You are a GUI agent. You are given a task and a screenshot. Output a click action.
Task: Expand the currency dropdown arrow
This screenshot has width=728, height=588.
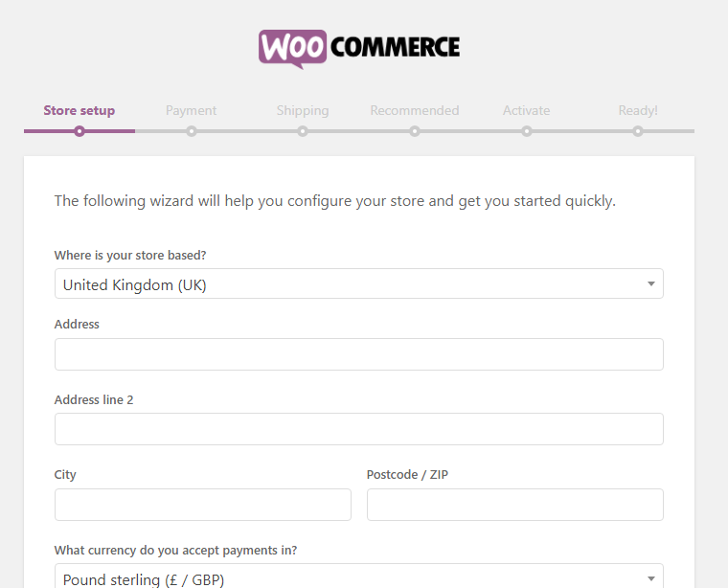(x=651, y=578)
